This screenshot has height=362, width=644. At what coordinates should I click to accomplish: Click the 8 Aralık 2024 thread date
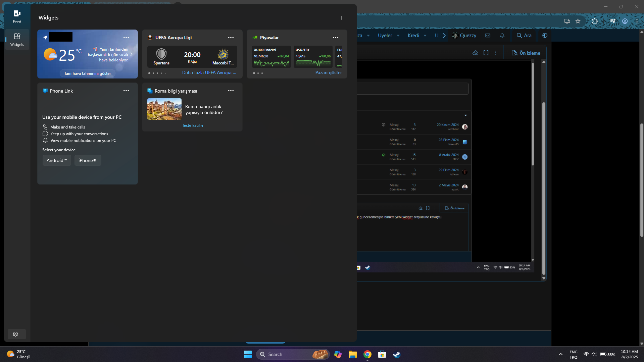(x=449, y=155)
